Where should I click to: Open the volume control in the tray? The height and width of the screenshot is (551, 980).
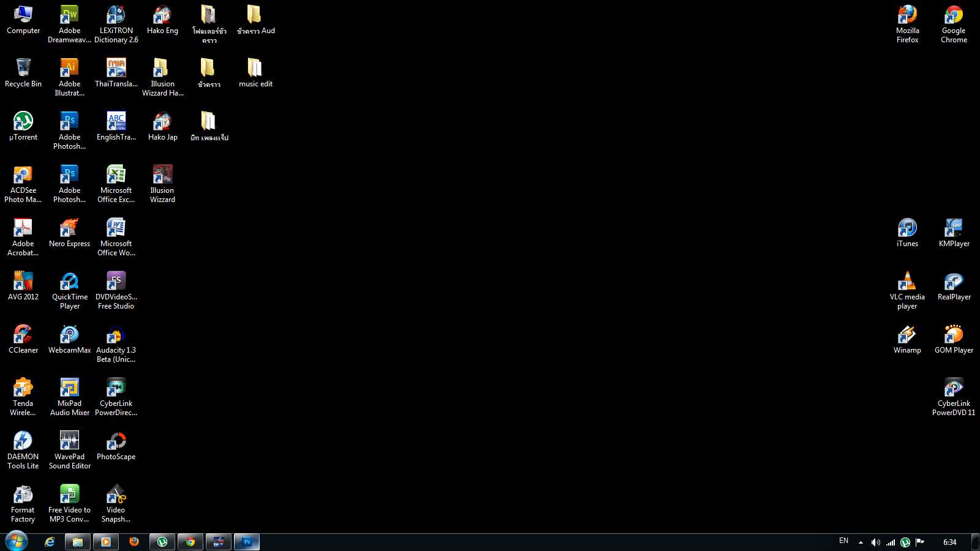coord(876,542)
